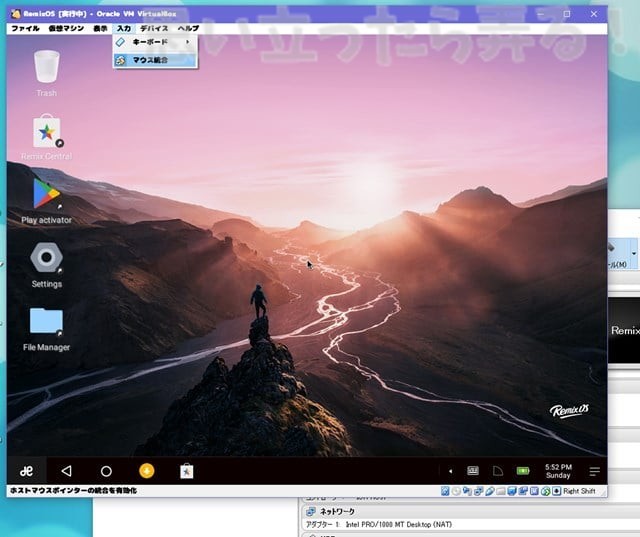Click the mouse integration status icon

pos(546,491)
